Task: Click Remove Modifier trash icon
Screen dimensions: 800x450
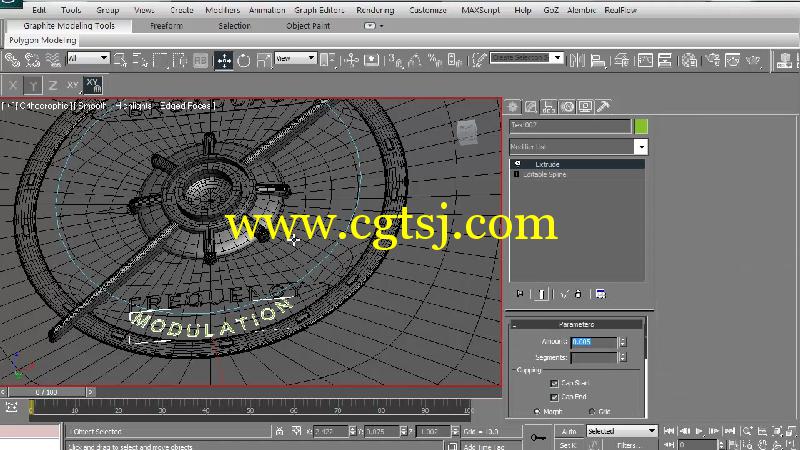Action: (x=578, y=294)
